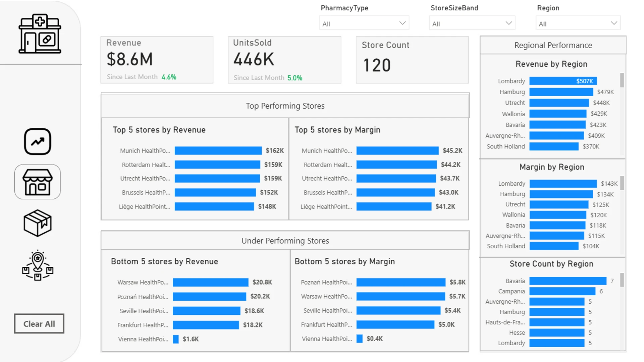Click the Store Count by Region scrollbar

(622, 280)
